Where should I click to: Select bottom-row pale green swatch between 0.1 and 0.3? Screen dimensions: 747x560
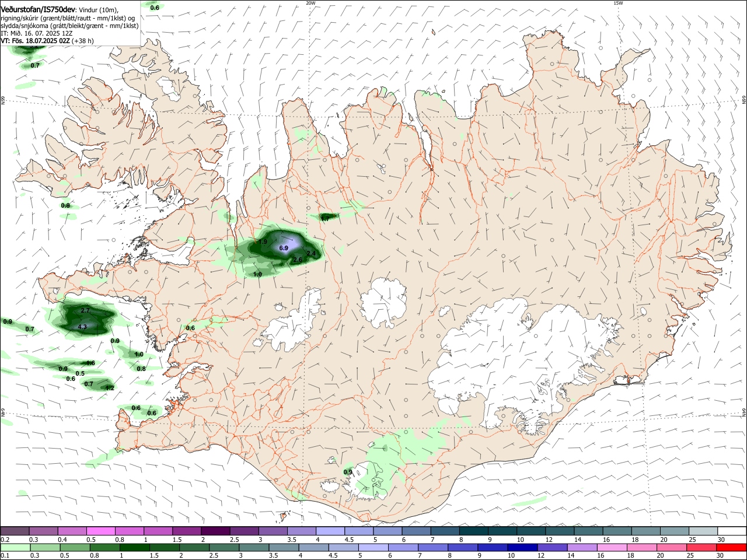16,548
